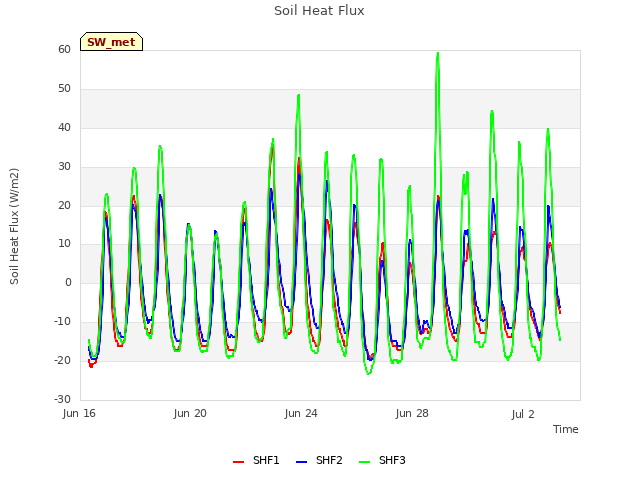
Task: Click the SW_met annotation label
Action: point(111,42)
